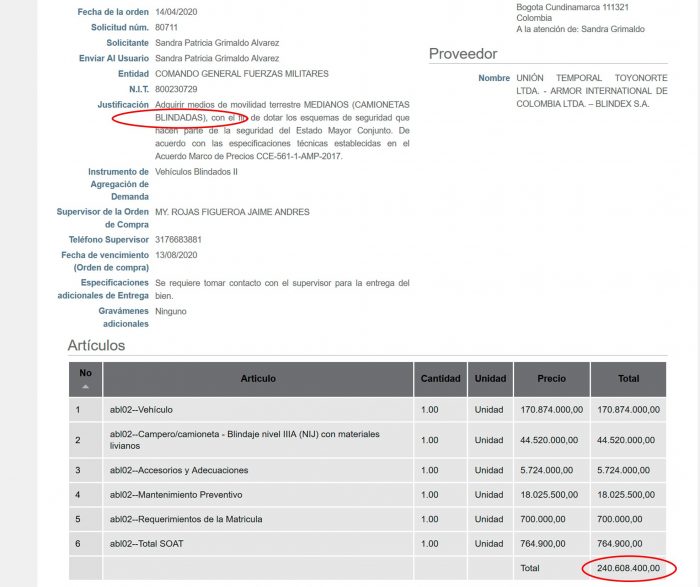Click the Cantidad column header

point(440,379)
